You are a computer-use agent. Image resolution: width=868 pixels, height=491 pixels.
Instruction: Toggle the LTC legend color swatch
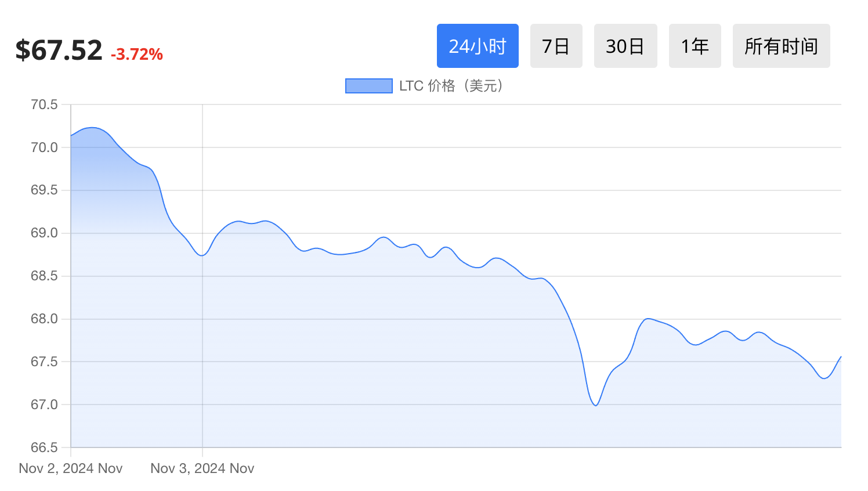[368, 86]
